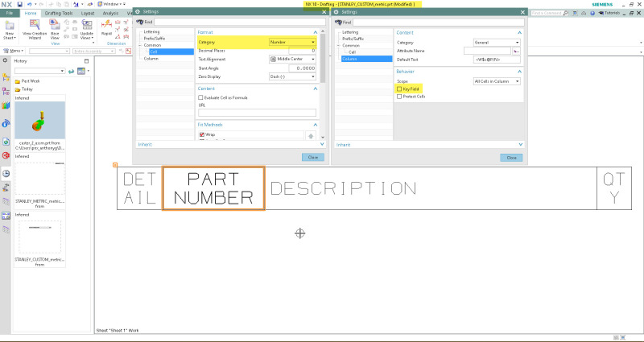
Task: Open the HD3D Tools sidebar icon
Action: 6,123
